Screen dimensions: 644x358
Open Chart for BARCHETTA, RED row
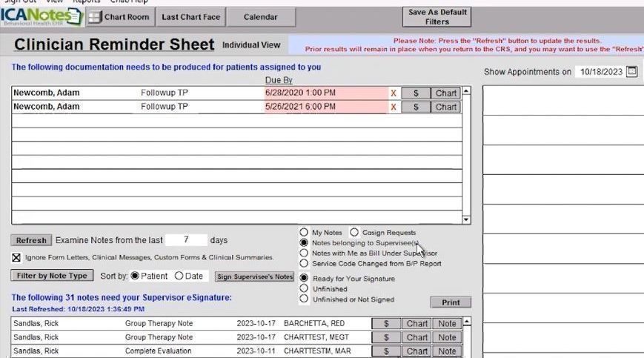click(x=417, y=323)
